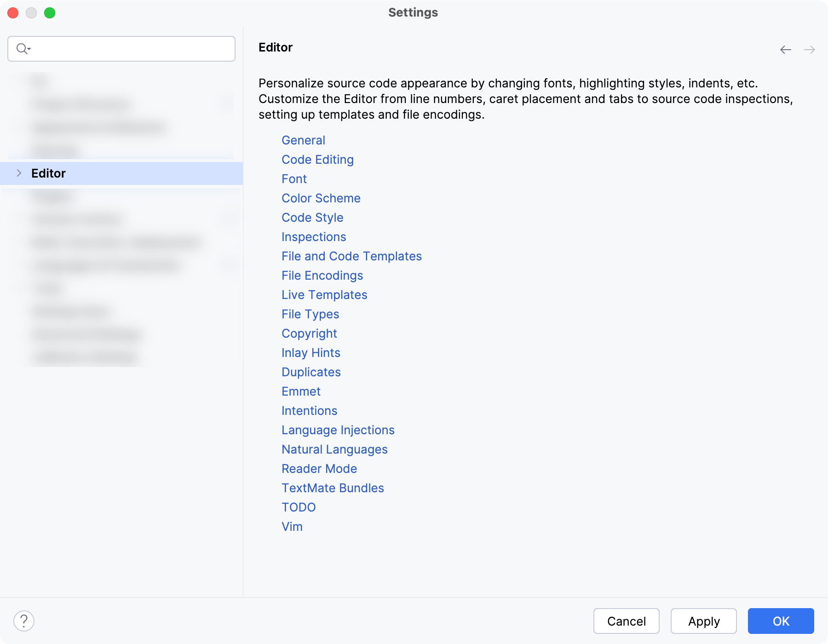Click the forward navigation arrow
Viewport: 828px width, 644px height.
click(x=810, y=49)
